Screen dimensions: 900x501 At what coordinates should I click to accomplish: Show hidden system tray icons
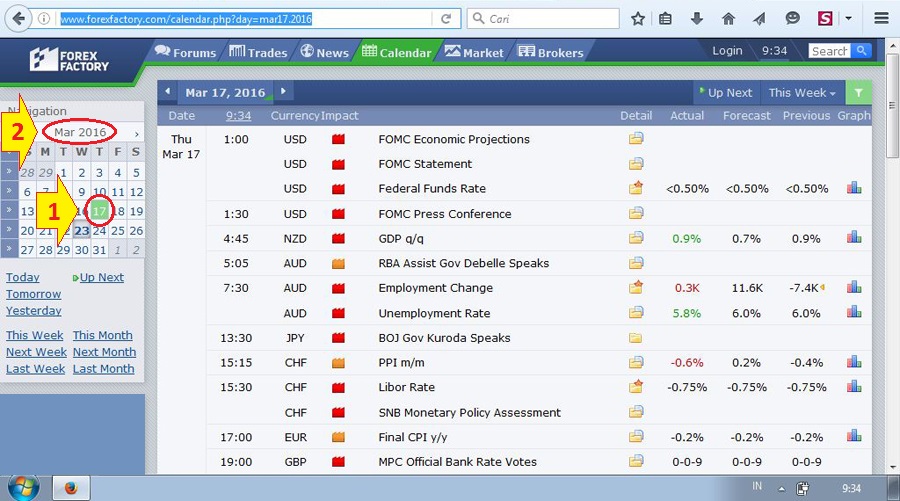click(x=781, y=489)
